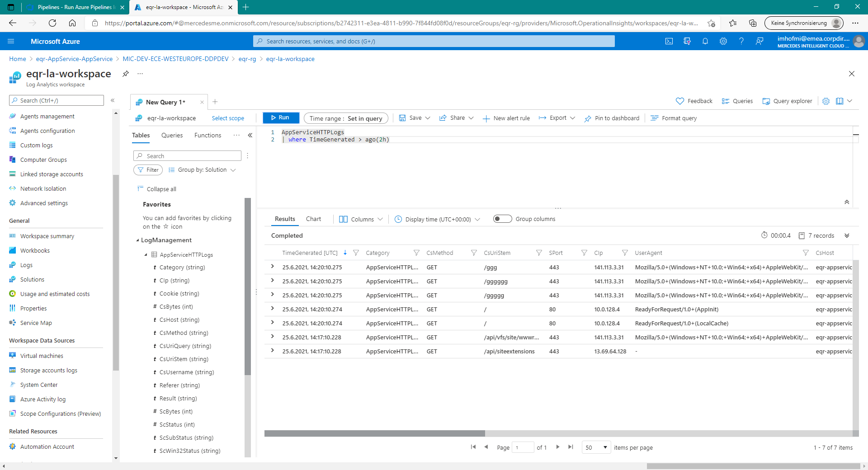Filter the TimeGenerated column
868x470 pixels.
[356, 253]
